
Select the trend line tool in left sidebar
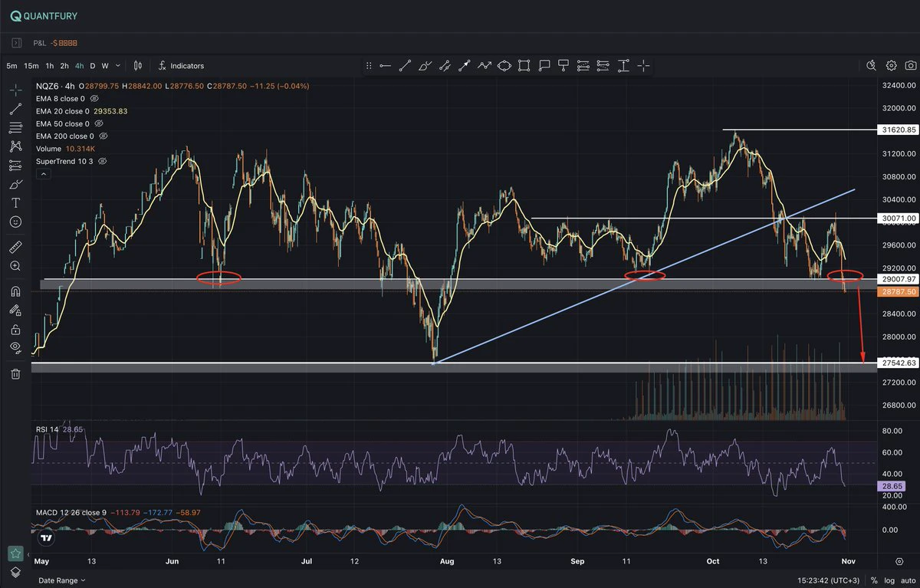point(15,108)
